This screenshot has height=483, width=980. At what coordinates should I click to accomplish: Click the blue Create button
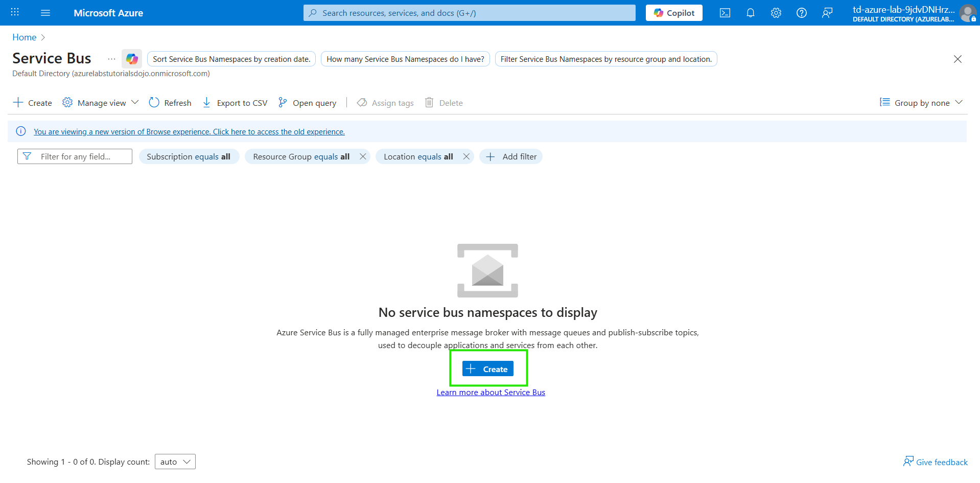(487, 369)
